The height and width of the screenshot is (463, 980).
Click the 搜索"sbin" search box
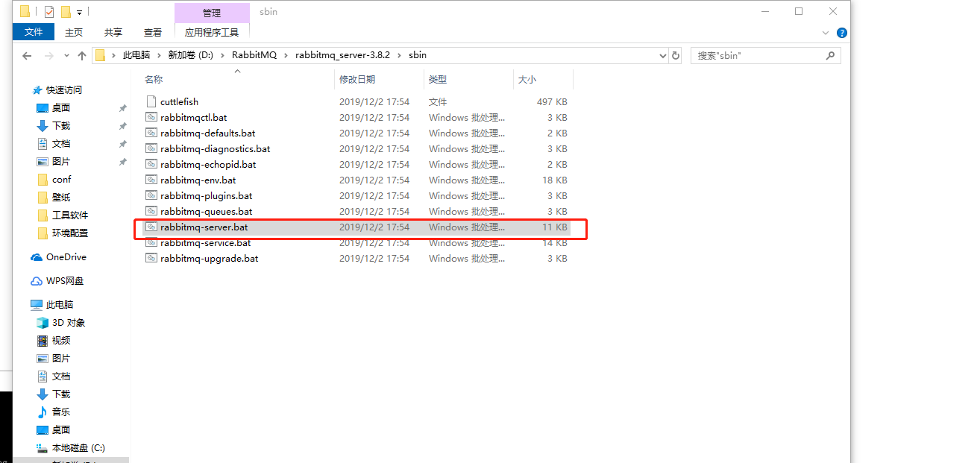click(x=766, y=55)
